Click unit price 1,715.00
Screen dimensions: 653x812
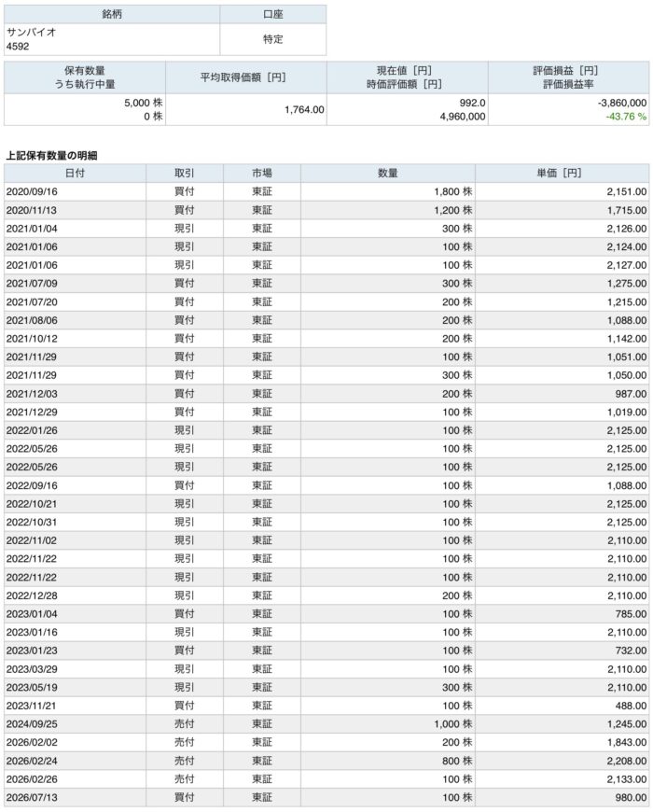pos(627,210)
